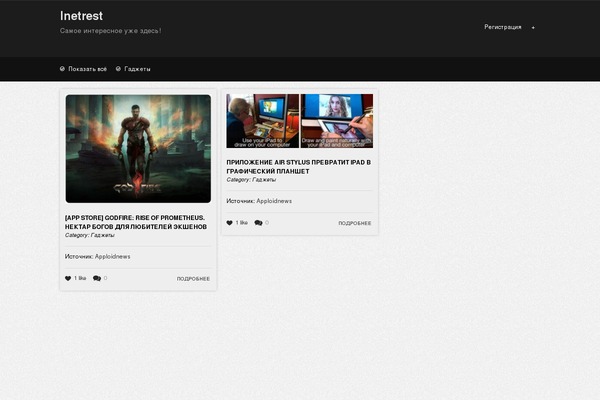Follow the Apploidnews source in Godfire card
Image resolution: width=600 pixels, height=400 pixels.
click(x=112, y=256)
